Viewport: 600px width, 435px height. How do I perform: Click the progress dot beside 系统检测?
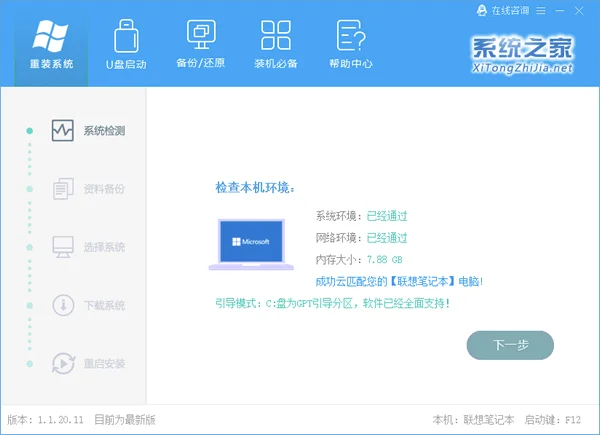coord(29,131)
